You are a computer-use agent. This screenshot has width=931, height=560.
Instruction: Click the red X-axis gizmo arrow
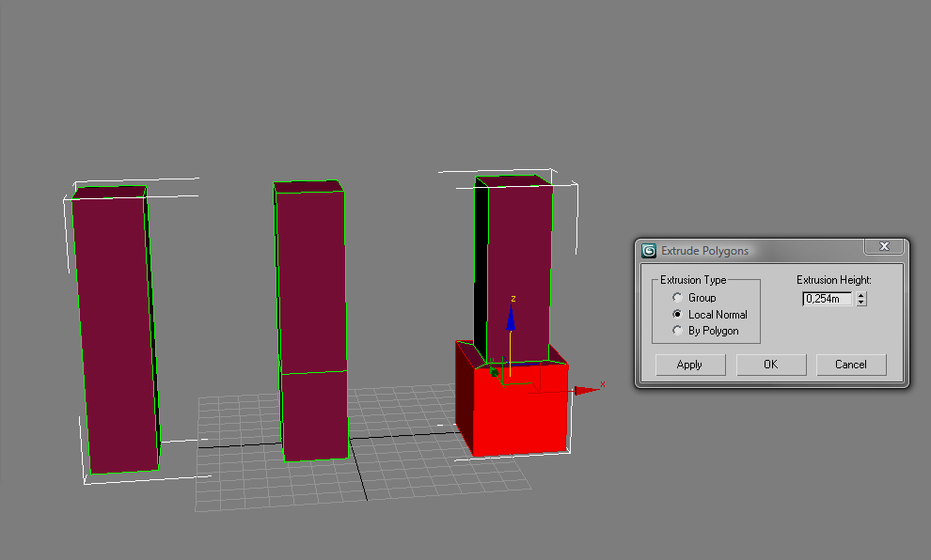pyautogui.click(x=587, y=389)
